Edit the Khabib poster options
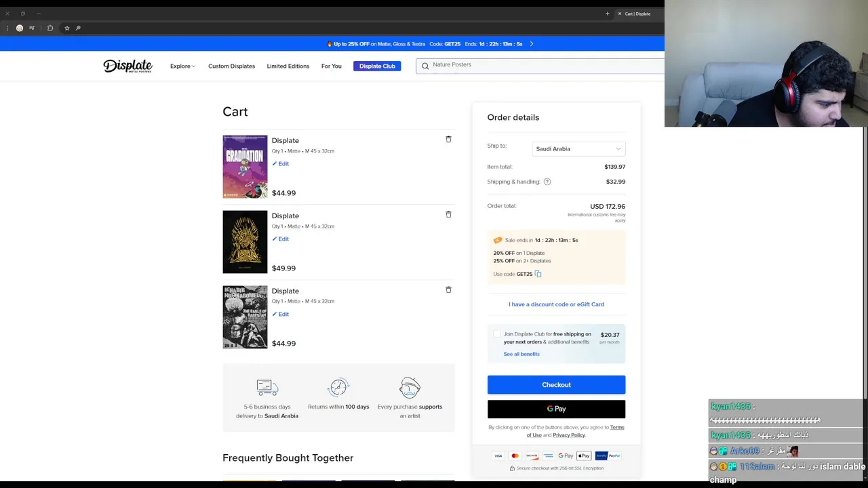Viewport: 868px width, 488px height. click(281, 314)
